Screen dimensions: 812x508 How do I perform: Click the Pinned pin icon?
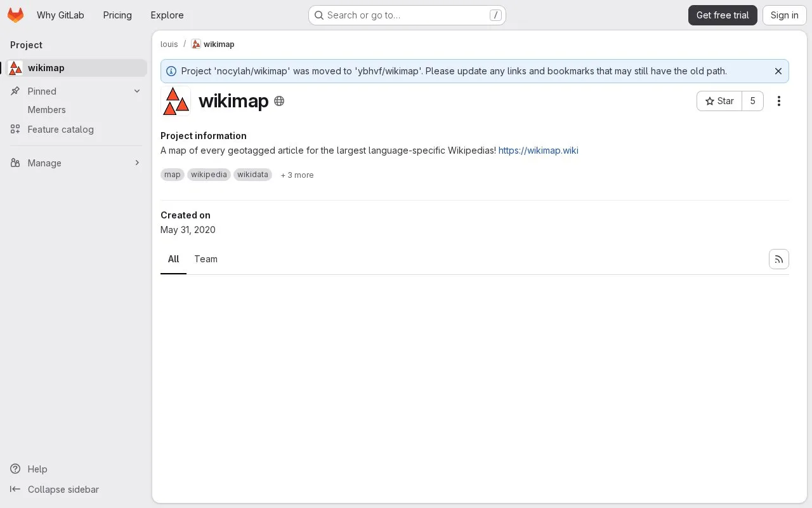(15, 91)
